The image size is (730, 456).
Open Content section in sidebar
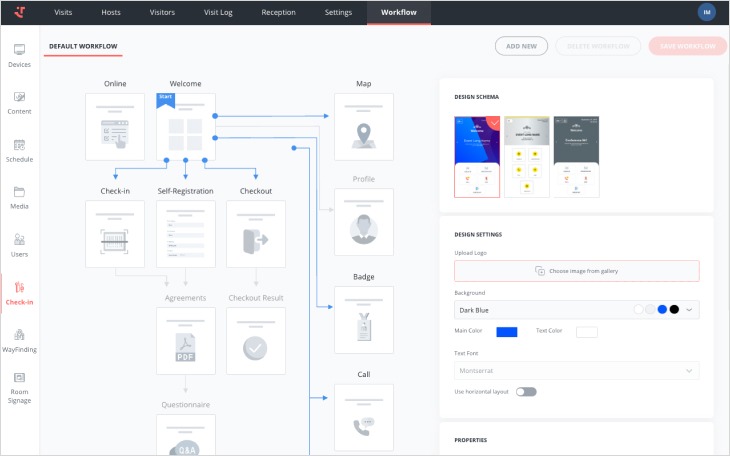(x=19, y=102)
